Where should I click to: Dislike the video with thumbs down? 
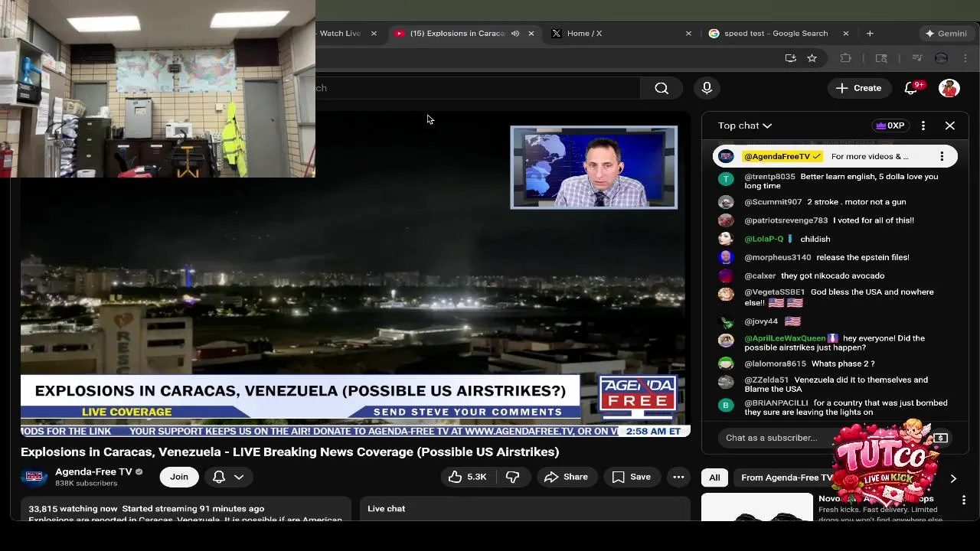(x=512, y=477)
